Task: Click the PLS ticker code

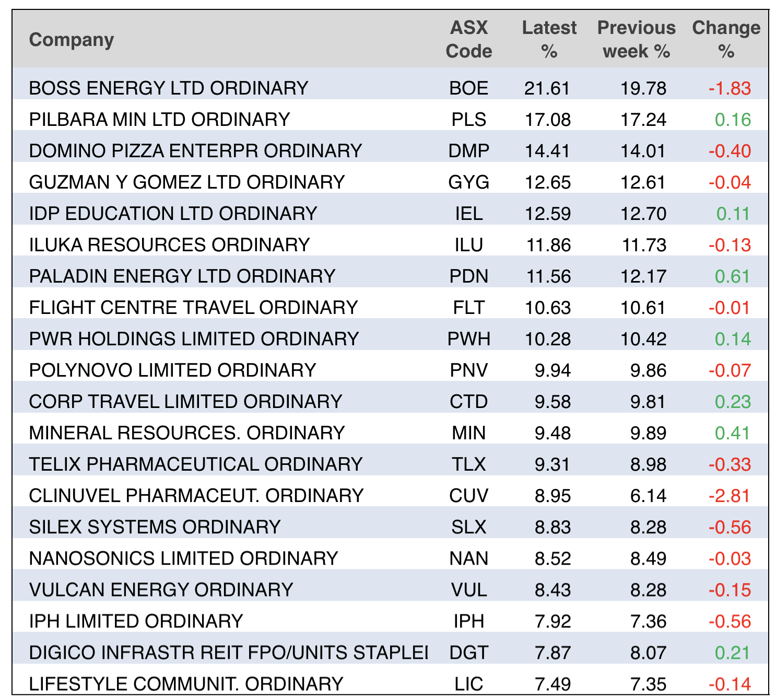Action: tap(468, 120)
